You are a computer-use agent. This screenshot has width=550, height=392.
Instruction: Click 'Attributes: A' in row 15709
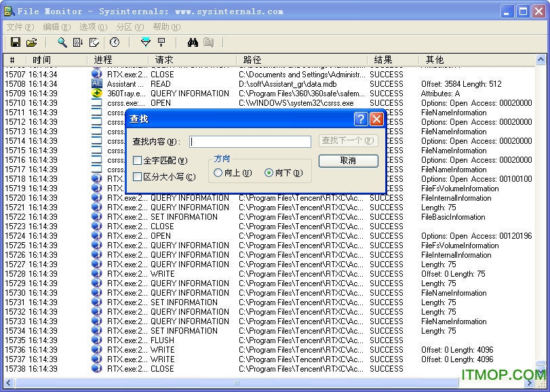point(440,94)
